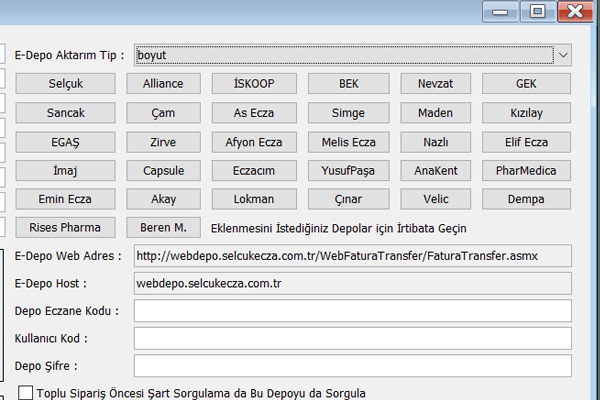Click the İSKOOP button
This screenshot has width=600, height=400.
point(254,83)
